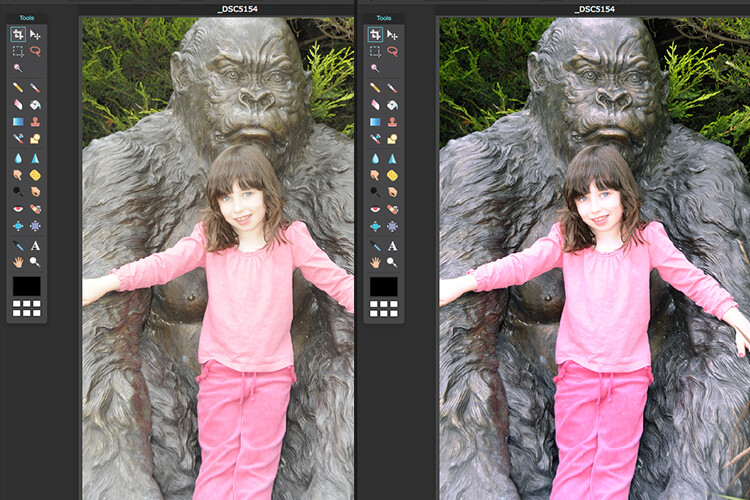Click the Tools title of right palette
Screen dimensions: 750x500
384,18
